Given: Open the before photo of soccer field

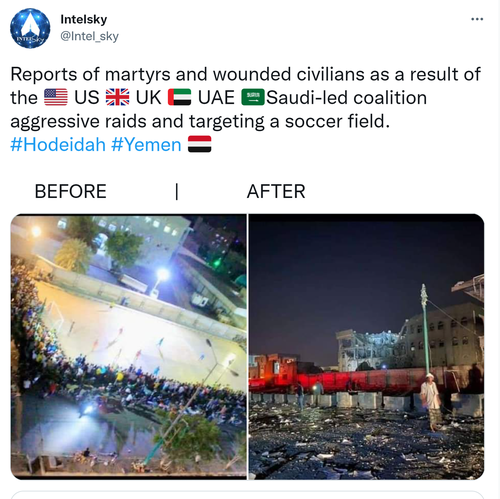Looking at the screenshot, I should click(129, 347).
